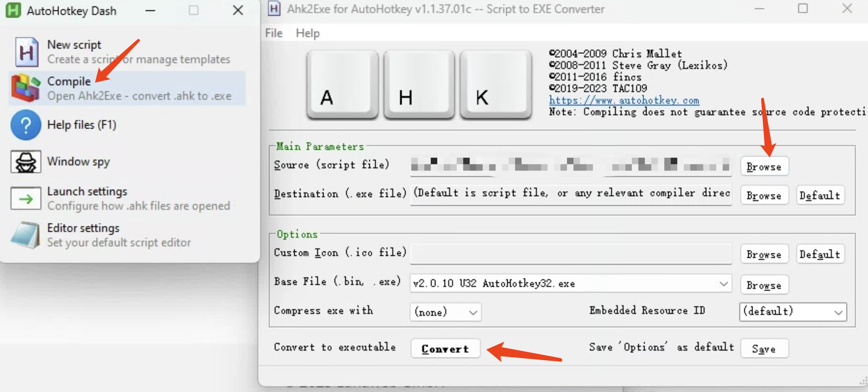
Task: Click the Ahk2Exe window title bar icon
Action: (274, 8)
